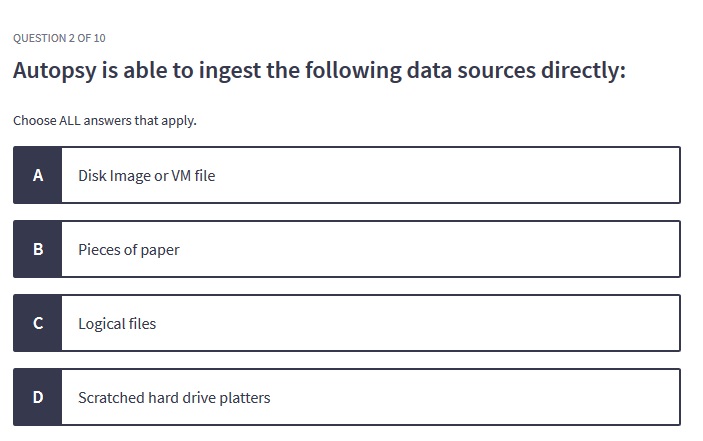
Task: Click blank right side of option C box
Action: click(x=520, y=323)
